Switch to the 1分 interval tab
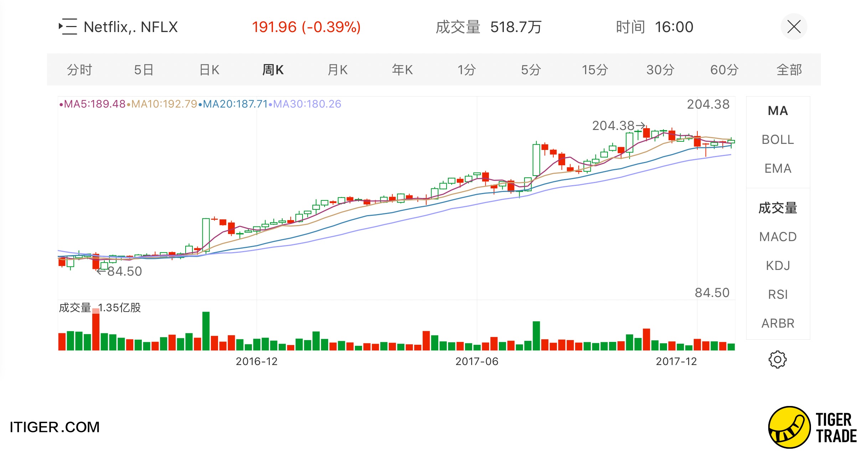Image resolution: width=868 pixels, height=453 pixels. point(467,70)
